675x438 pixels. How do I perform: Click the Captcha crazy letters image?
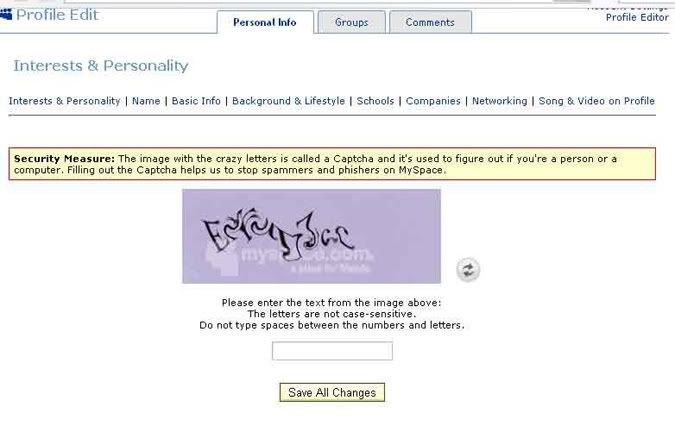(x=311, y=236)
